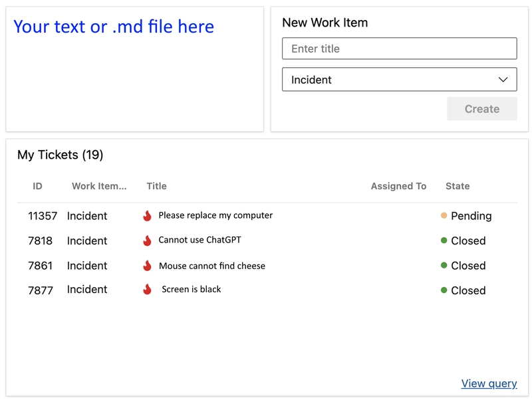Sort by the ID column header
The width and height of the screenshot is (532, 402).
[x=37, y=186]
